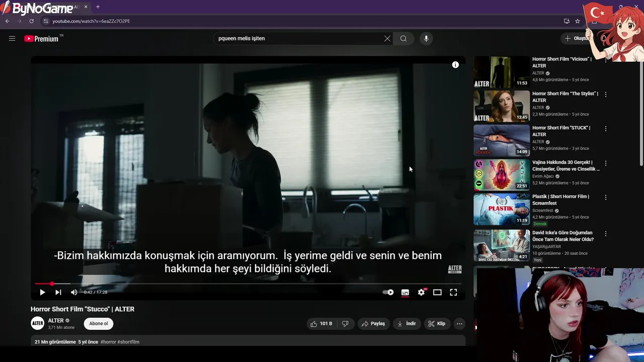Mute the video volume speaker
Screen dimensions: 644x362
[x=74, y=292]
